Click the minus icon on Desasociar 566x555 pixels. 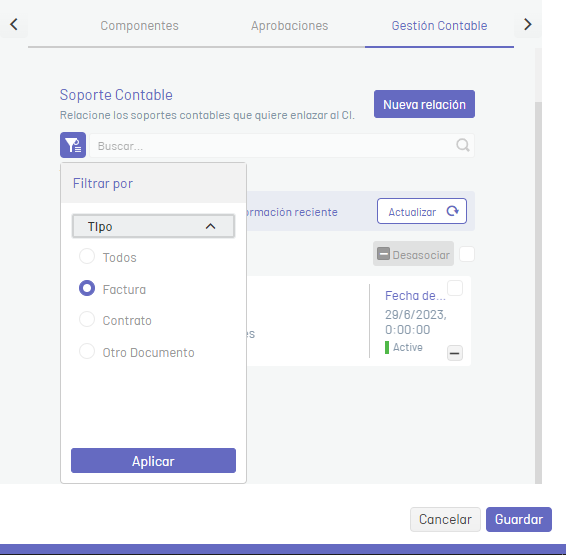tap(383, 254)
